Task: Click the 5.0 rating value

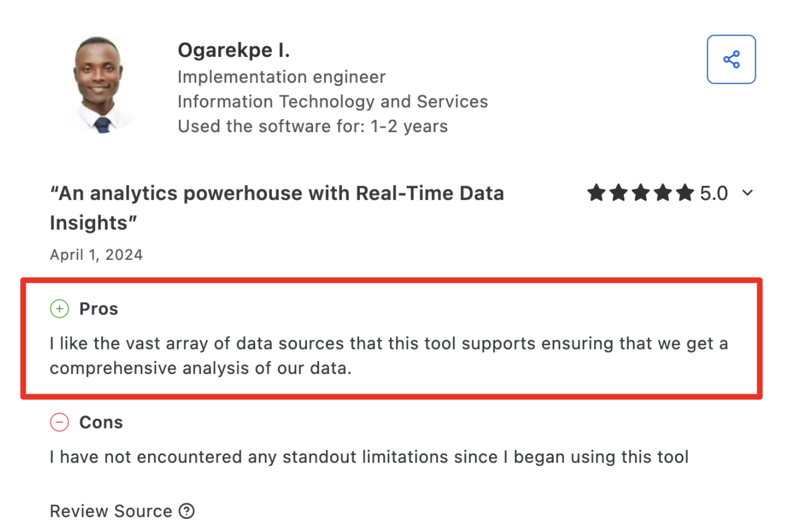Action: pyautogui.click(x=715, y=193)
